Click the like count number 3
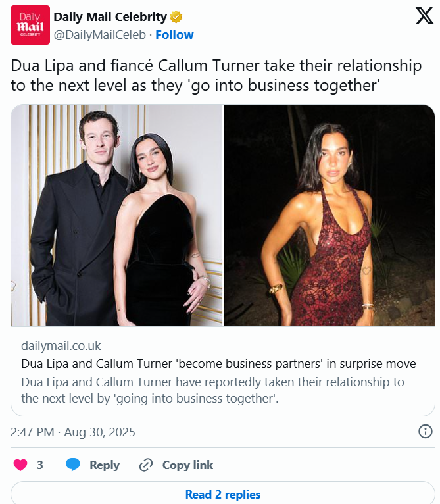This screenshot has height=504, width=440. (40, 465)
